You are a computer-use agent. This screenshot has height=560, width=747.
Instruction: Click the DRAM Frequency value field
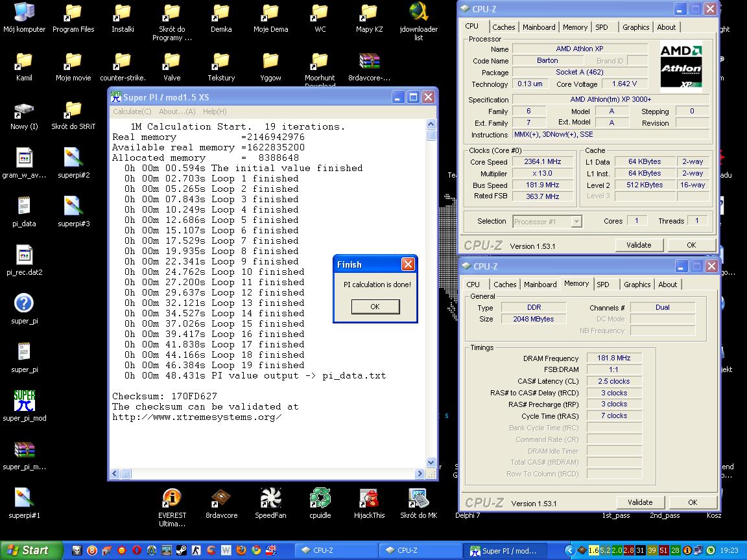coord(614,358)
